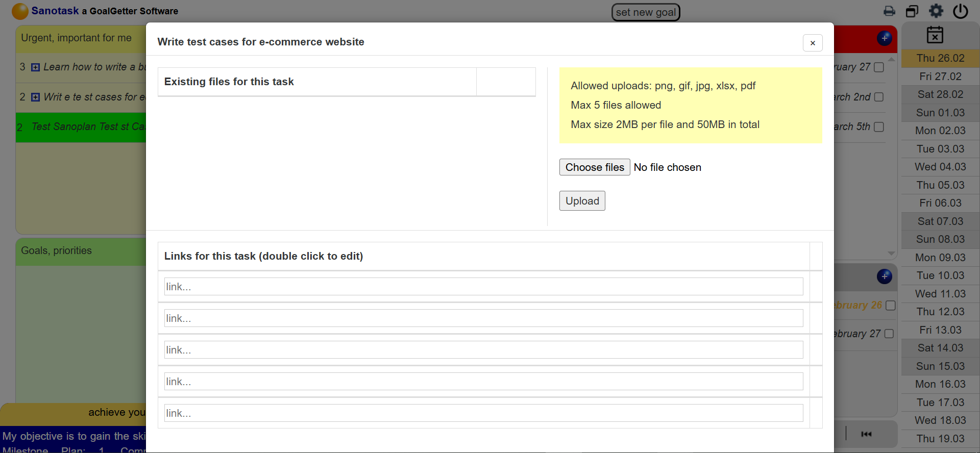Click the scroll up arrow in red panel
Image resolution: width=980 pixels, height=453 pixels.
click(x=891, y=59)
